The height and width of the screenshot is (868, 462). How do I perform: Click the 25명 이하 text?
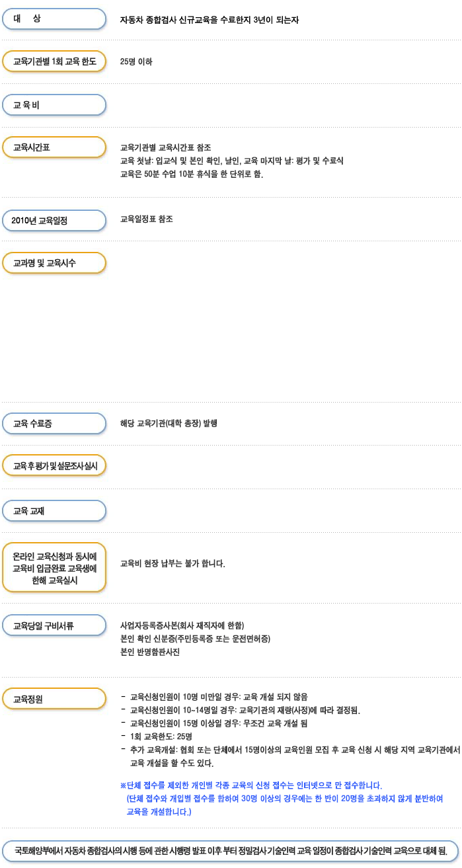[x=136, y=61]
